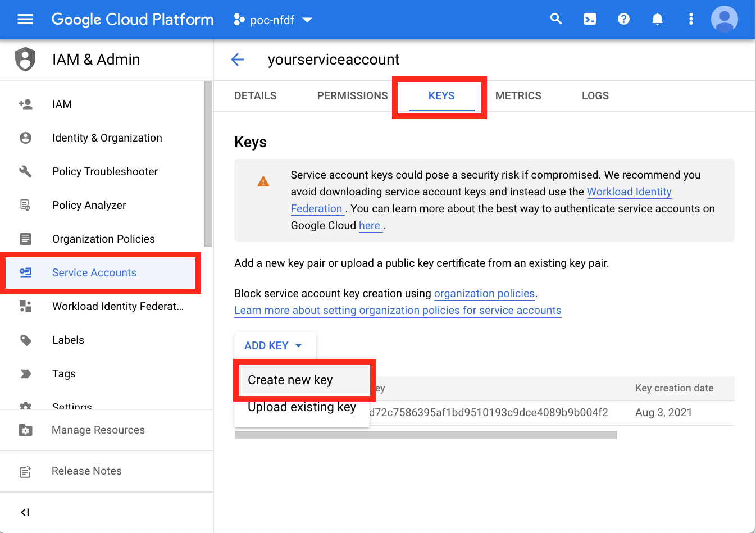756x533 pixels.
Task: Click the IAM & Admin shield icon
Action: coord(25,60)
